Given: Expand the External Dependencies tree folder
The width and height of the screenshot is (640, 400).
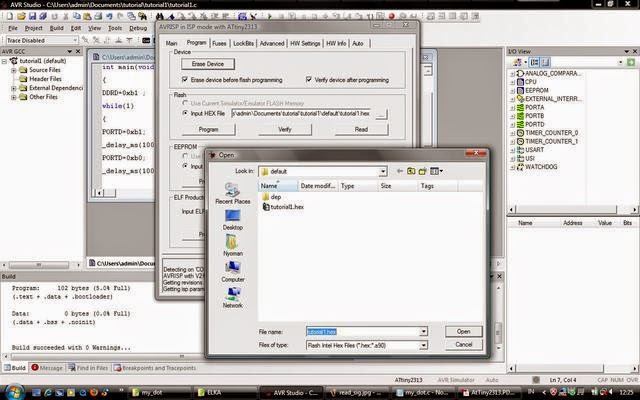Looking at the screenshot, I should pos(14,88).
